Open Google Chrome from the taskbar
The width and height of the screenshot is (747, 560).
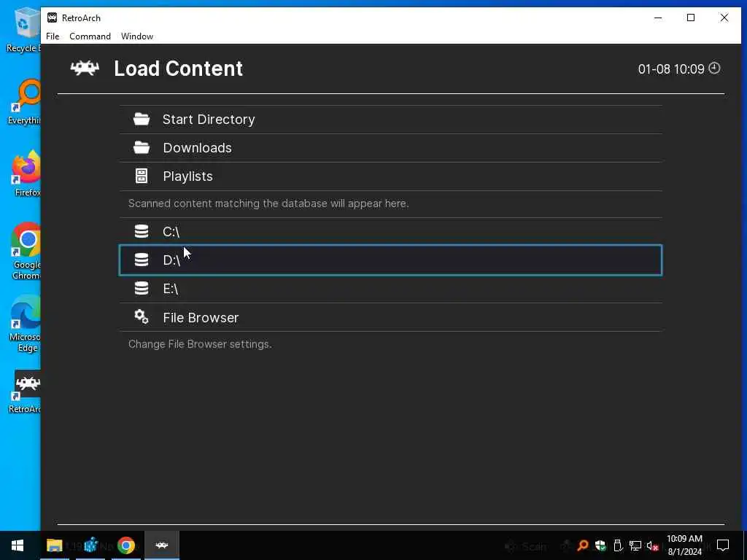pyautogui.click(x=126, y=545)
